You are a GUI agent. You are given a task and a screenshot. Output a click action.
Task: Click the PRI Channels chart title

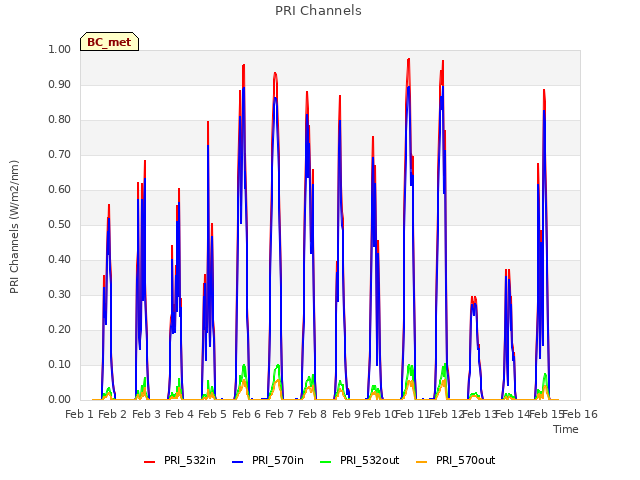coord(318,11)
